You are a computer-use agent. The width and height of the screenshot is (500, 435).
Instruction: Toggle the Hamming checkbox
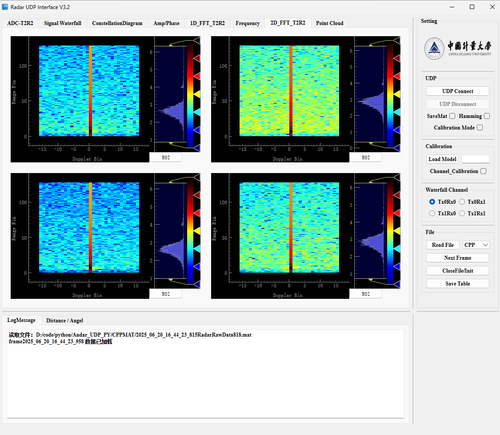click(487, 116)
